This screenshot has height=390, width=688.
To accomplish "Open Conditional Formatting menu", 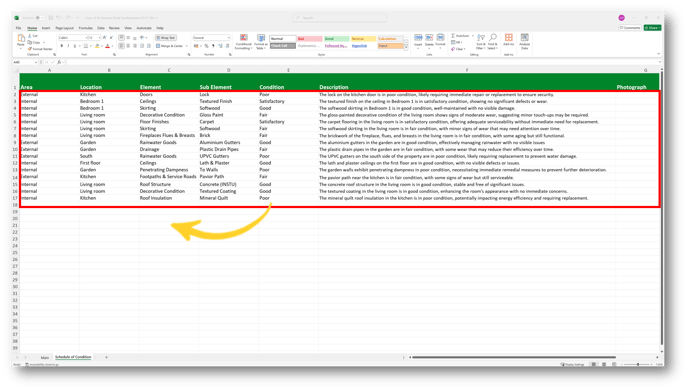I will coord(244,42).
